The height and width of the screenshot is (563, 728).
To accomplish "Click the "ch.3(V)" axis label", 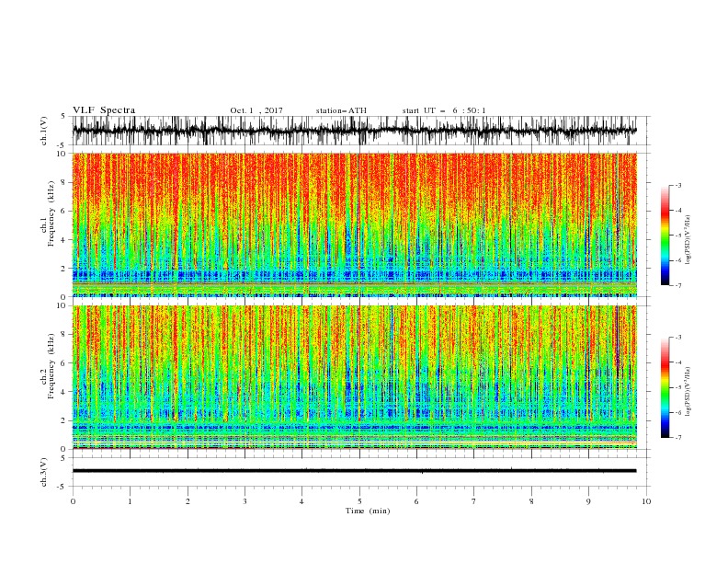I will click(44, 472).
